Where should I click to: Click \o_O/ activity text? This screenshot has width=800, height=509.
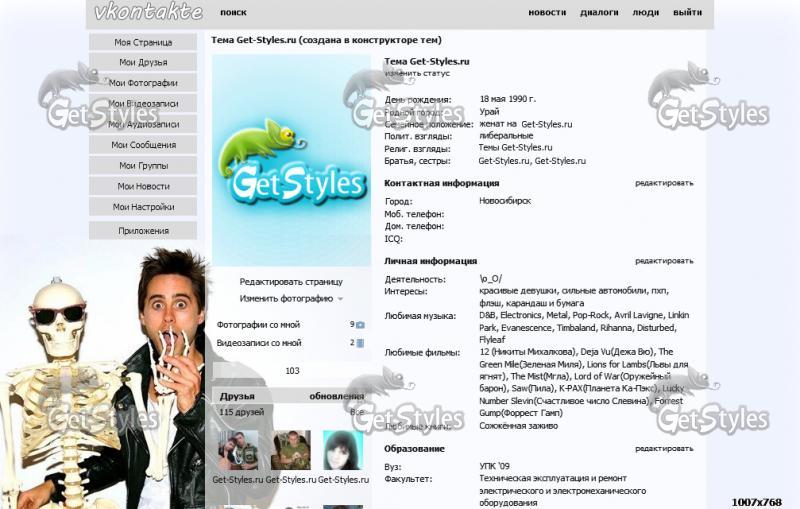pyautogui.click(x=490, y=278)
